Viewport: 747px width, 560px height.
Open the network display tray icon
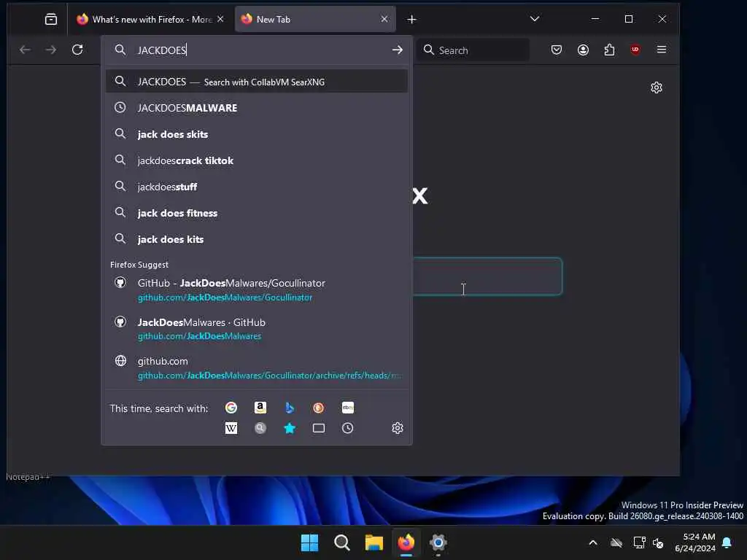(x=639, y=542)
